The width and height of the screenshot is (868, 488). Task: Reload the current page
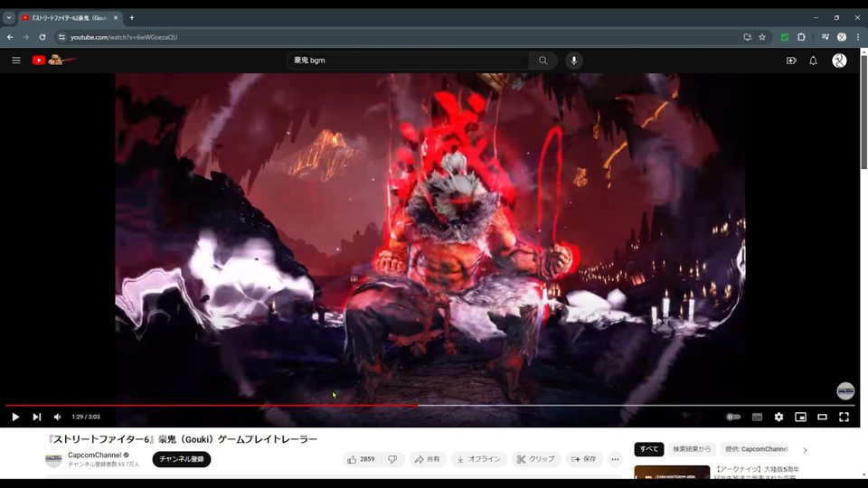coord(42,37)
